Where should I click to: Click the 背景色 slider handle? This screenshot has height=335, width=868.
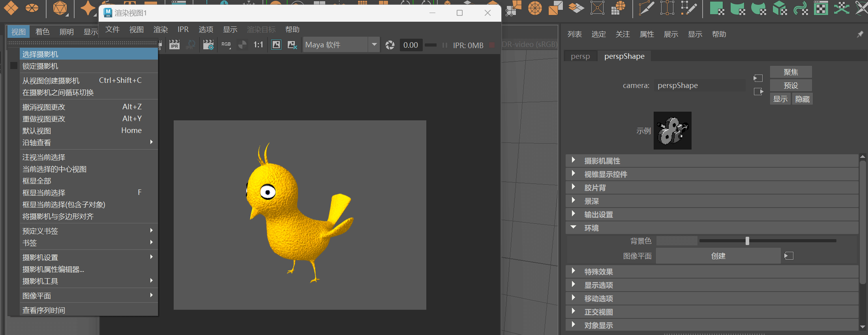747,241
